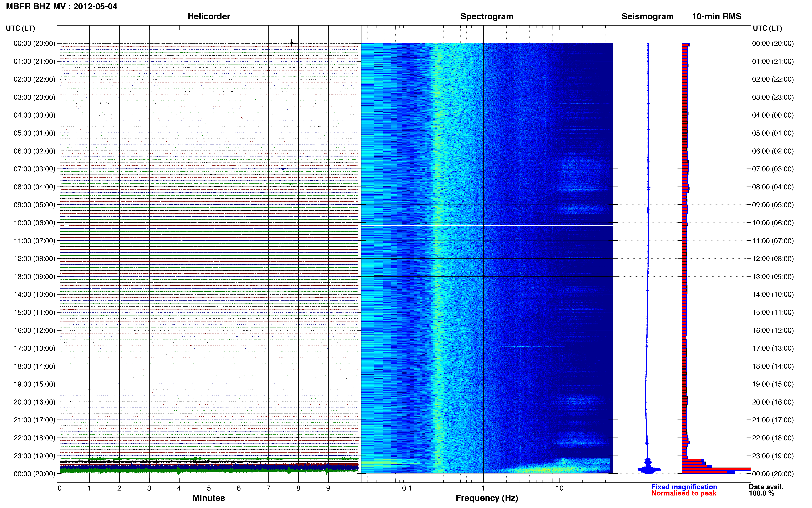Click the left 'UTC (LT)' axis header
Screen dimensions: 812x508
21,28
